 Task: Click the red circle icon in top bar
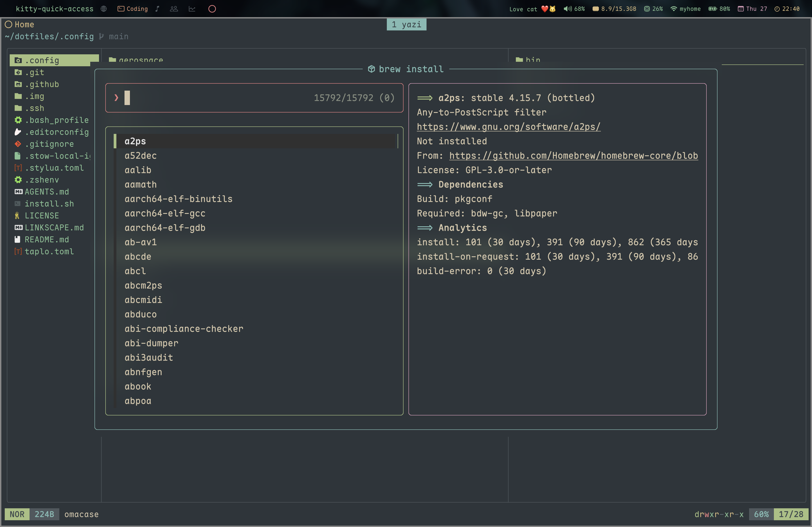coord(212,9)
